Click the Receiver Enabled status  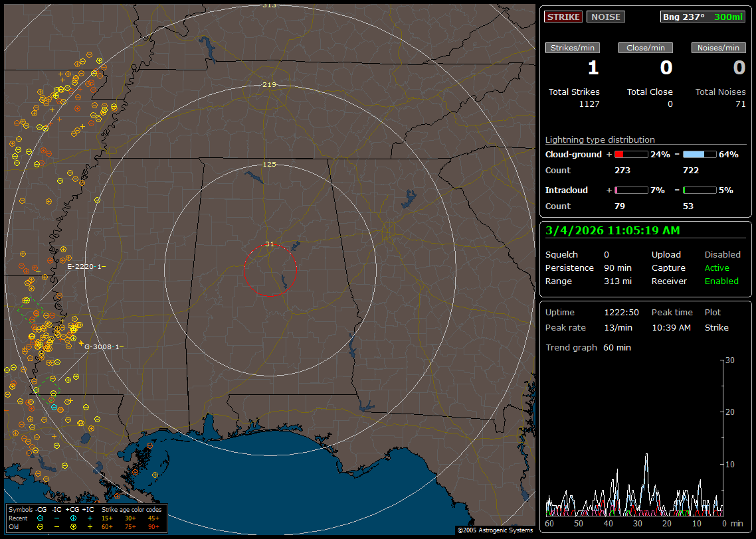click(721, 281)
